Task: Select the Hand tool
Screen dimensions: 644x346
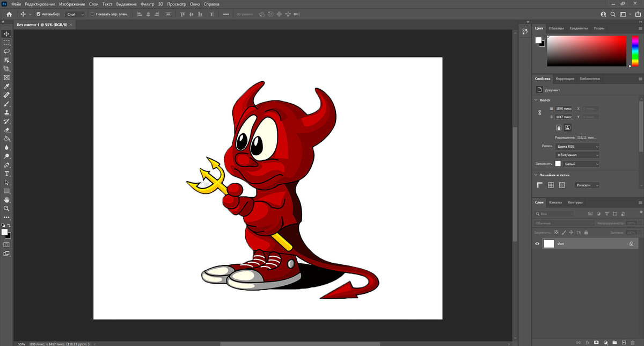Action: (x=6, y=199)
